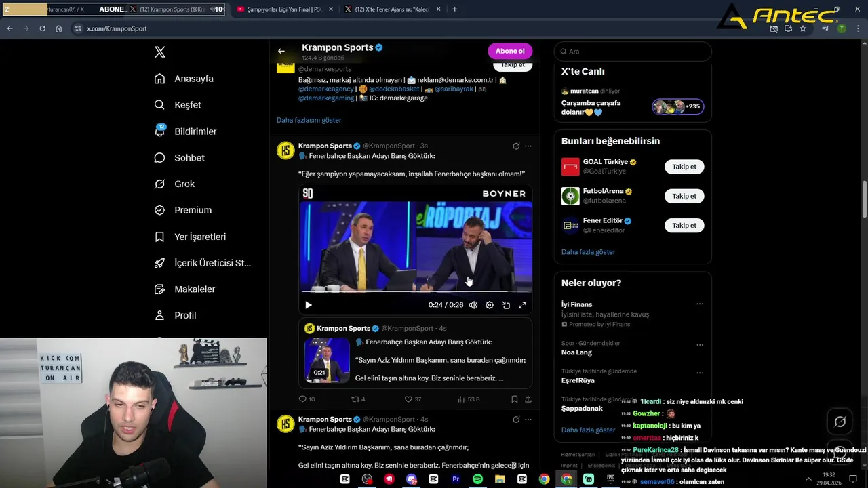This screenshot has height=488, width=868.
Task: Open Premiere Pro from the taskbar
Action: pyautogui.click(x=456, y=479)
